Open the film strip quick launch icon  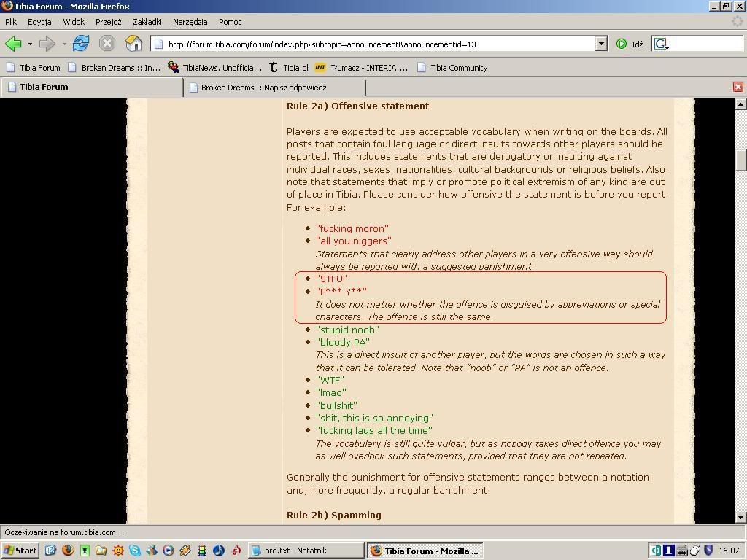(202, 551)
